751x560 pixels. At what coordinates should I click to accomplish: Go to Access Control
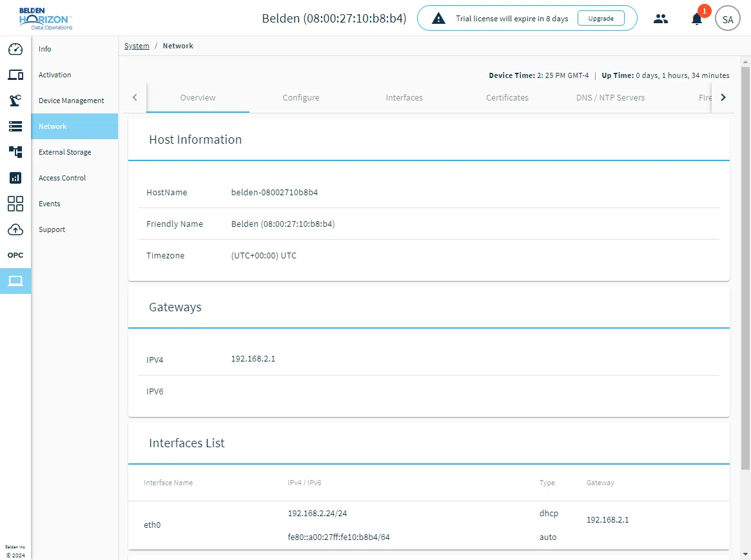point(75,178)
